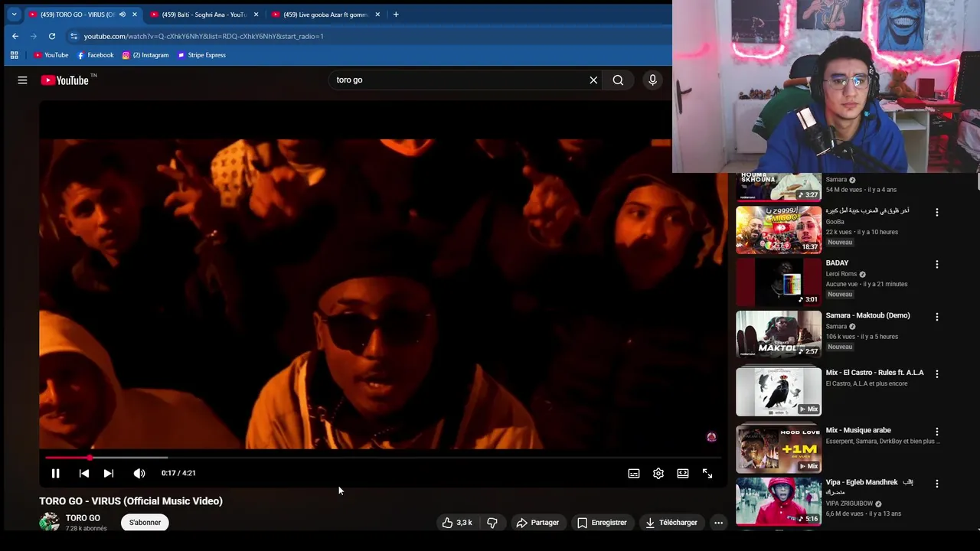
Task: Close the TORO GO - VIRUS tab
Action: 135,15
